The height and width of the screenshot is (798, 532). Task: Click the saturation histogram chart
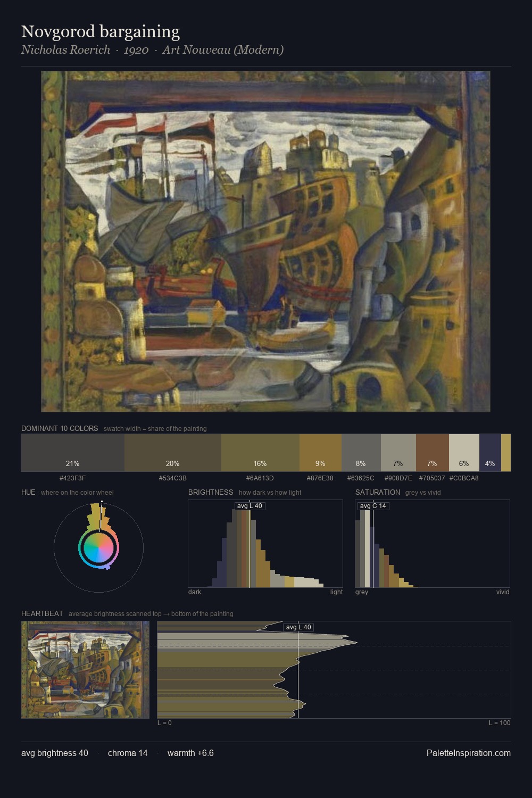click(433, 544)
